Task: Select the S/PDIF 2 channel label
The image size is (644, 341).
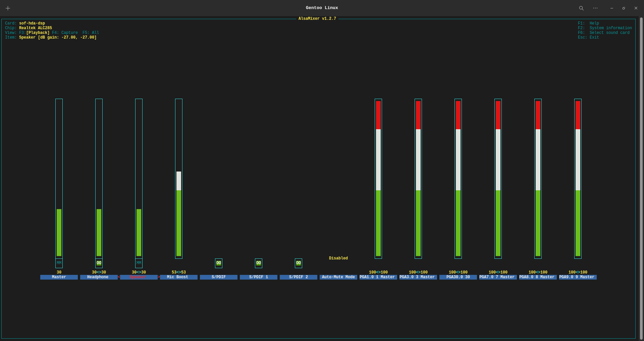Action: pyautogui.click(x=299, y=277)
